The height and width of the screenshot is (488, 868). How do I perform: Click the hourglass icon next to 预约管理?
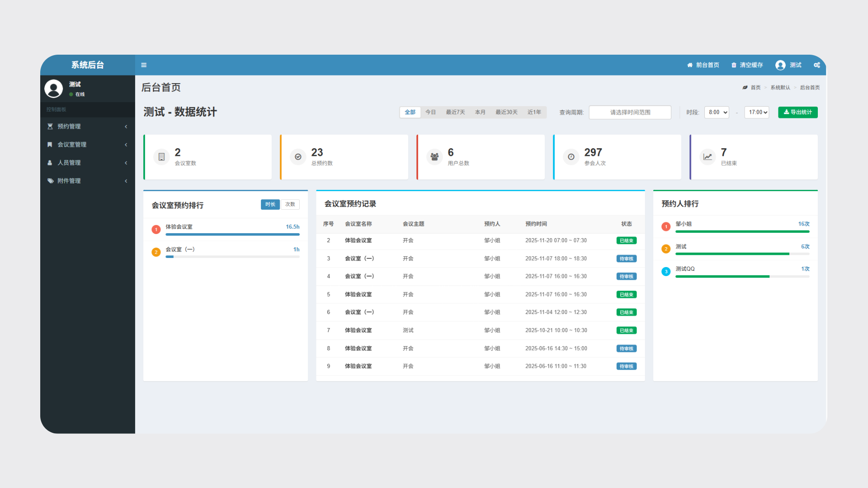click(50, 127)
